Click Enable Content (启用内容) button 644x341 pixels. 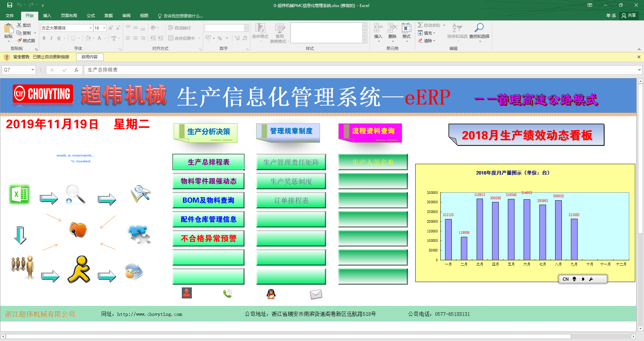coord(90,57)
